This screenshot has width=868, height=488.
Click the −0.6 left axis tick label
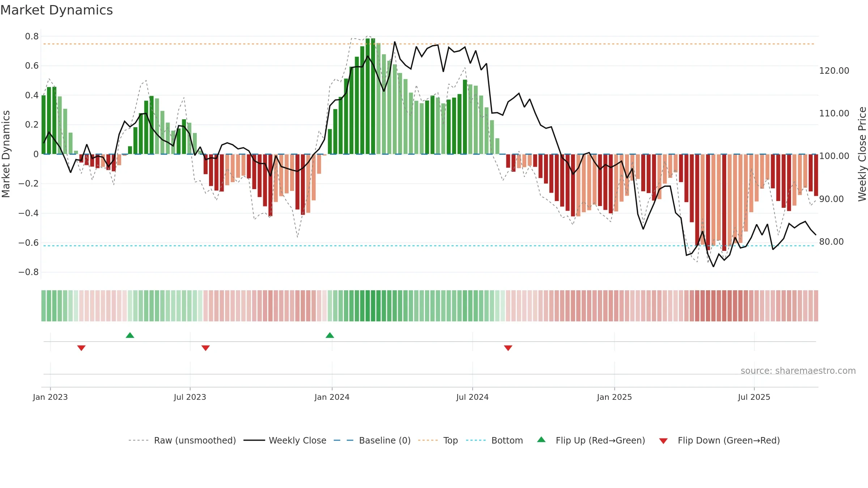pyautogui.click(x=29, y=243)
